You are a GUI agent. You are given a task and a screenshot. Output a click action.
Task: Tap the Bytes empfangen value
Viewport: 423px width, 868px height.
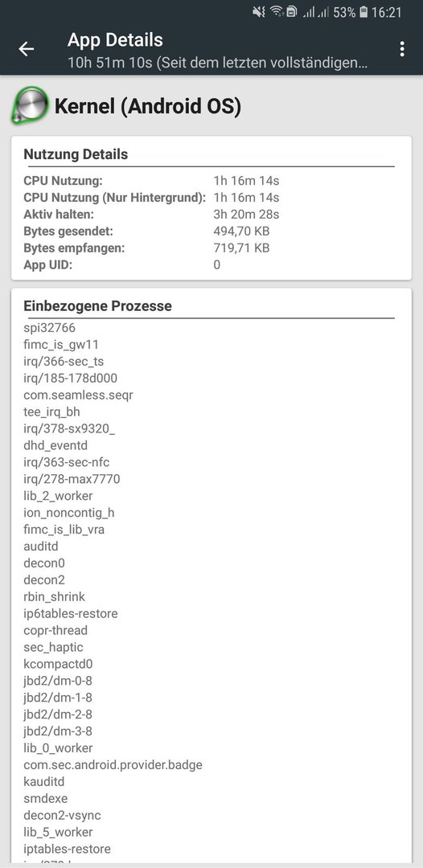tap(241, 248)
